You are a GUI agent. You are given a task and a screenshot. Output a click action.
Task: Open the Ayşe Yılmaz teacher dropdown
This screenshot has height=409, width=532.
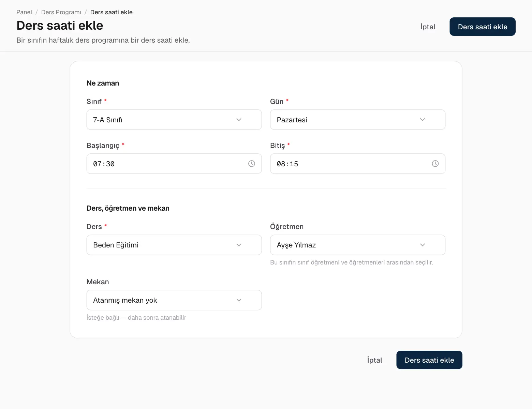[358, 245]
